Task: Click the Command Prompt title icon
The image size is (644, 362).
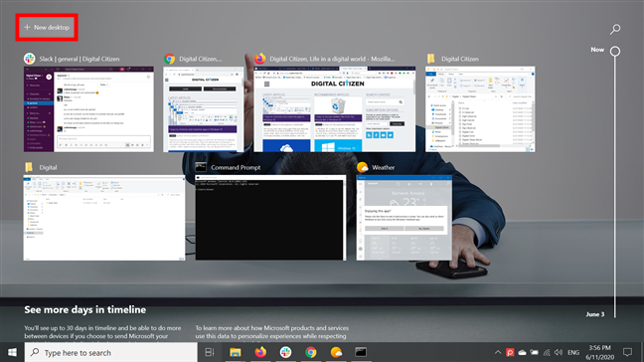Action: click(201, 167)
